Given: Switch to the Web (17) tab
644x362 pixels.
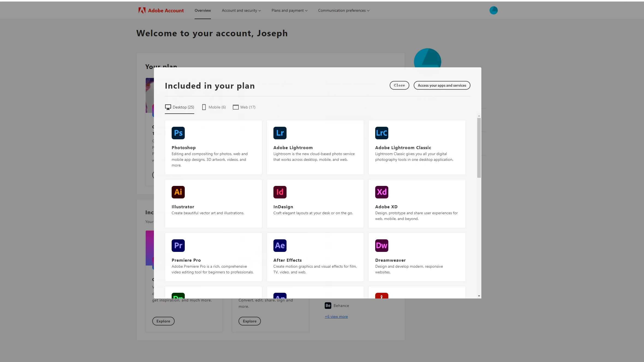Looking at the screenshot, I should [244, 107].
